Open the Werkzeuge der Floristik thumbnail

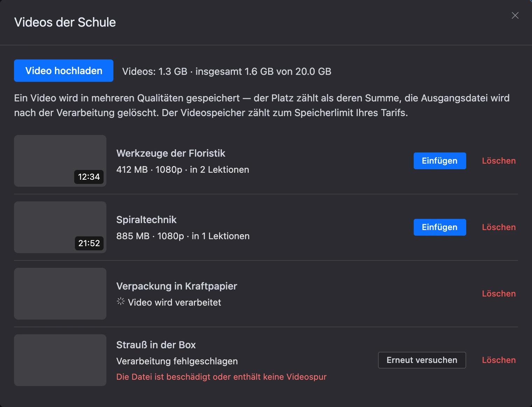coord(60,161)
